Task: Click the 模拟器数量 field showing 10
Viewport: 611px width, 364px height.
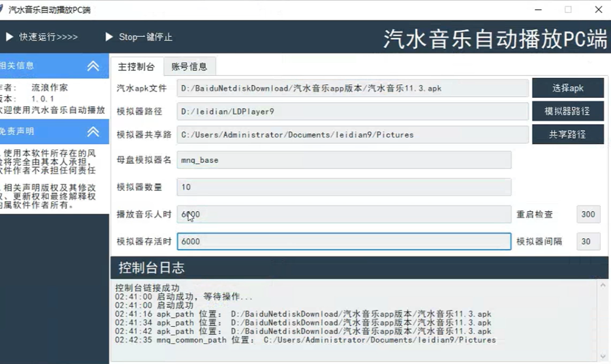Action: point(344,187)
